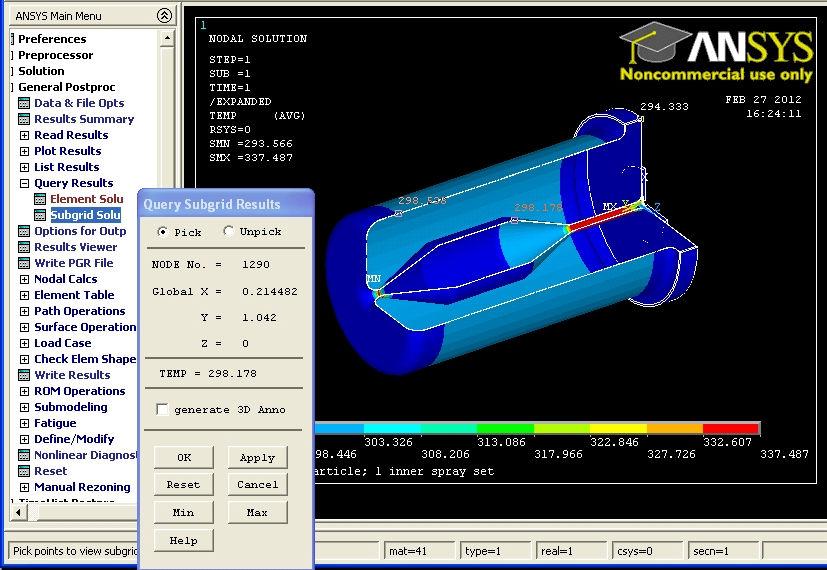Click the type=1 status bar field
This screenshot has width=827, height=570.
(495, 551)
